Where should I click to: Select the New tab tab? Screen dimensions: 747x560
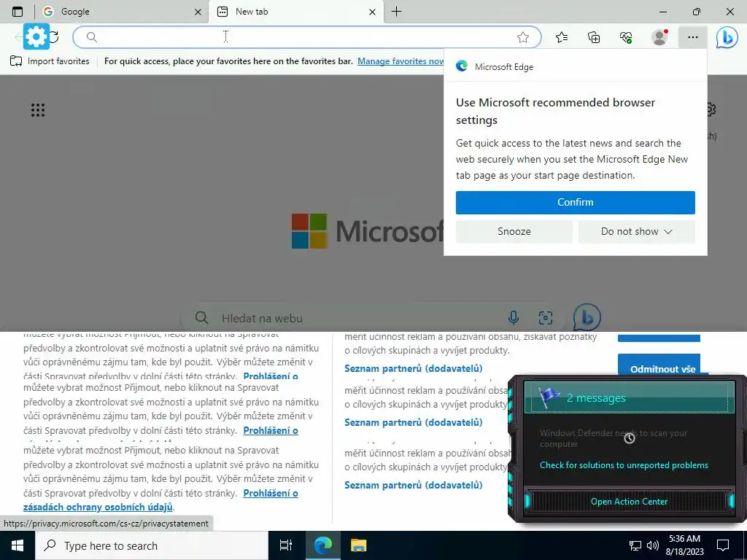pyautogui.click(x=296, y=12)
